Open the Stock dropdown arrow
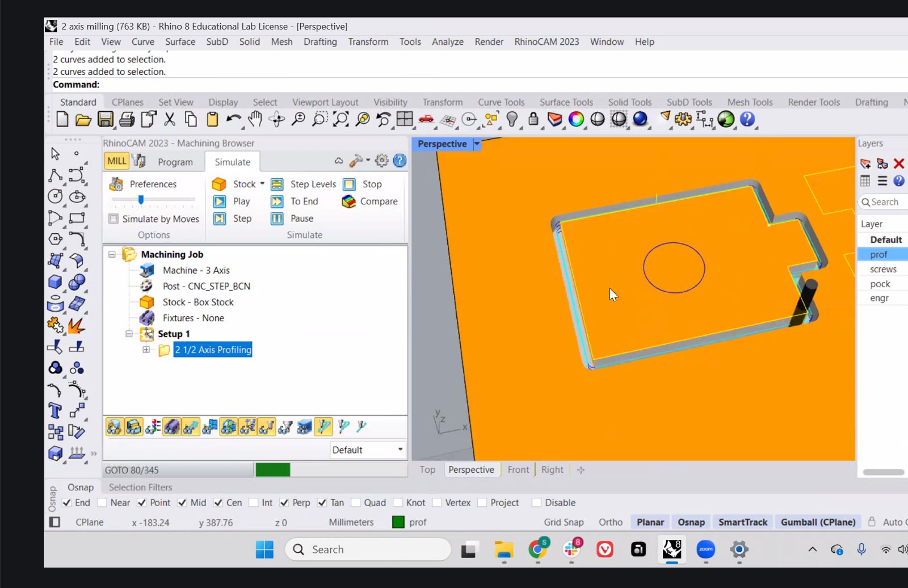Image resolution: width=908 pixels, height=588 pixels. pyautogui.click(x=262, y=184)
